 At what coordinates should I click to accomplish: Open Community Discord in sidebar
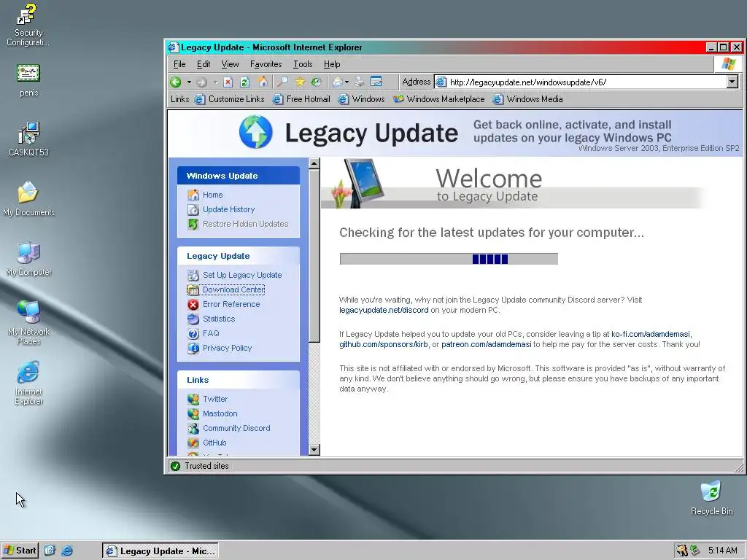click(236, 428)
